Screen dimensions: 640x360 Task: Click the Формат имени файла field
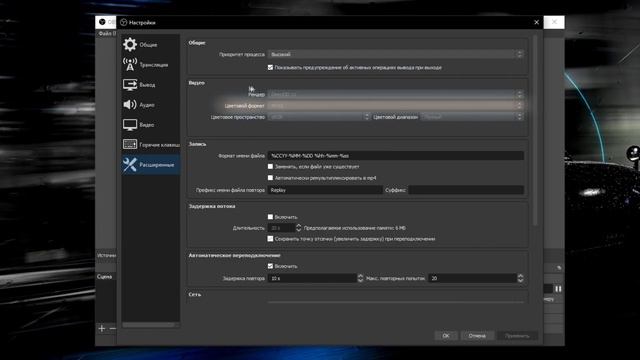click(396, 156)
